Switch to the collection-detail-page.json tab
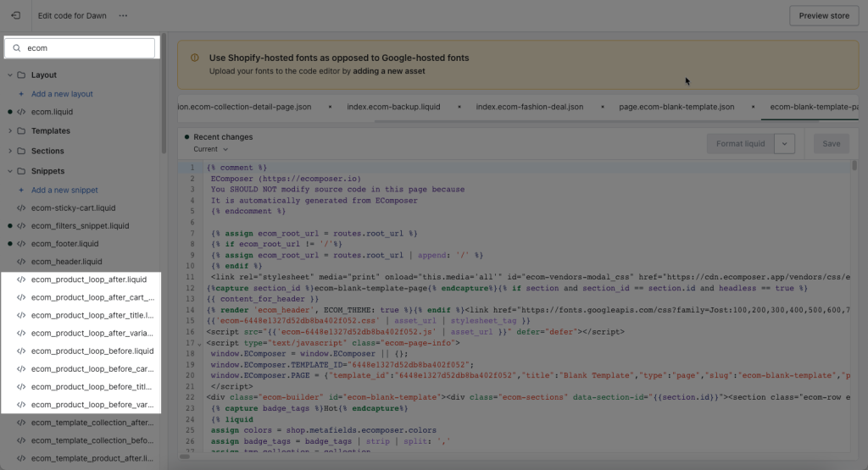Image resolution: width=868 pixels, height=470 pixels. point(244,107)
